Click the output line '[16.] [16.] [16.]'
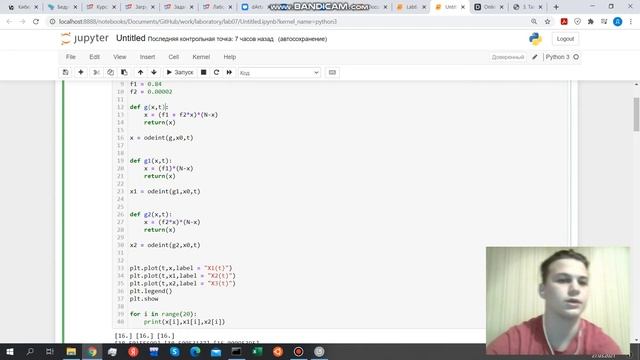The height and width of the screenshot is (360, 640). point(144,336)
